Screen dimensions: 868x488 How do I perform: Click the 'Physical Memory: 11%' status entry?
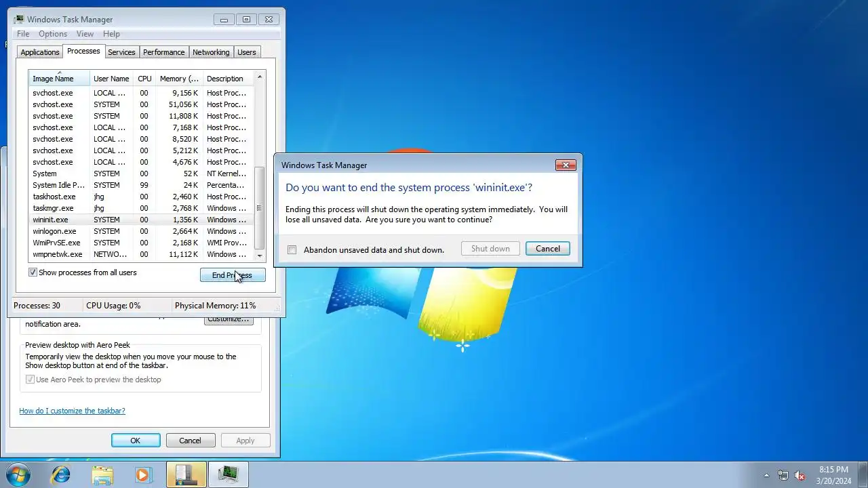[x=216, y=306]
